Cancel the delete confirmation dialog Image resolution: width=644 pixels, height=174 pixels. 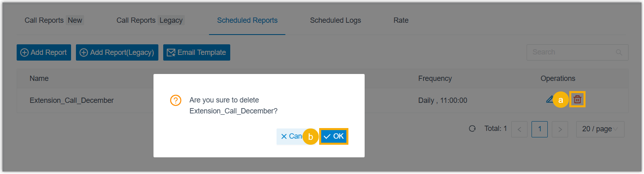click(x=290, y=137)
